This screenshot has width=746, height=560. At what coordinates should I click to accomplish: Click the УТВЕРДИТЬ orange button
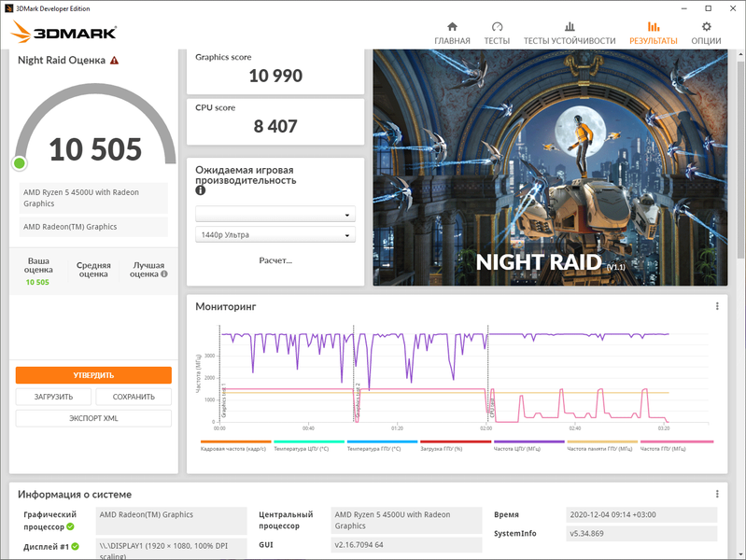[x=93, y=375]
